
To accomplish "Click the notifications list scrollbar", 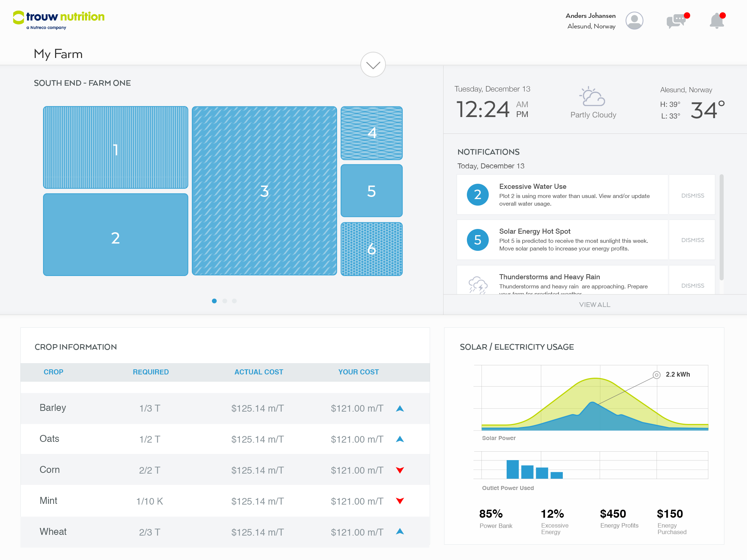I will 721,227.
